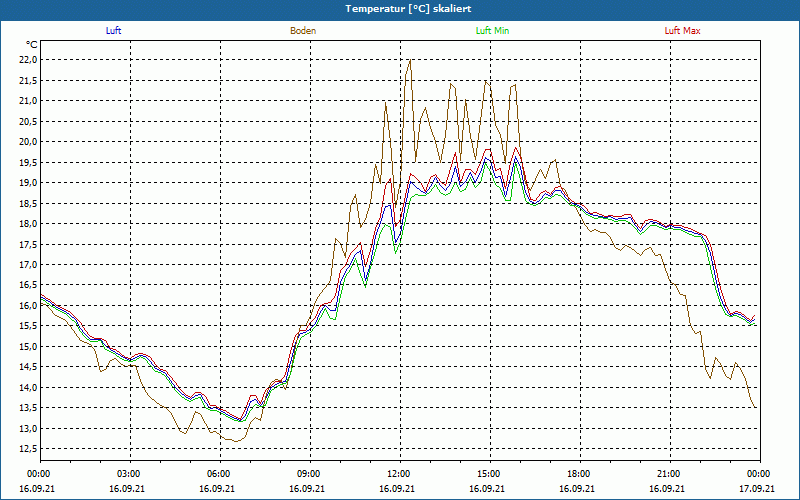
Task: Click the 'Temperatur [°C] skaliert' title
Action: point(408,9)
